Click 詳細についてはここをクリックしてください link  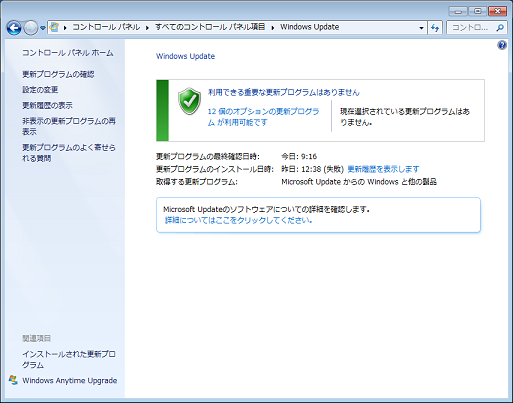pos(238,220)
